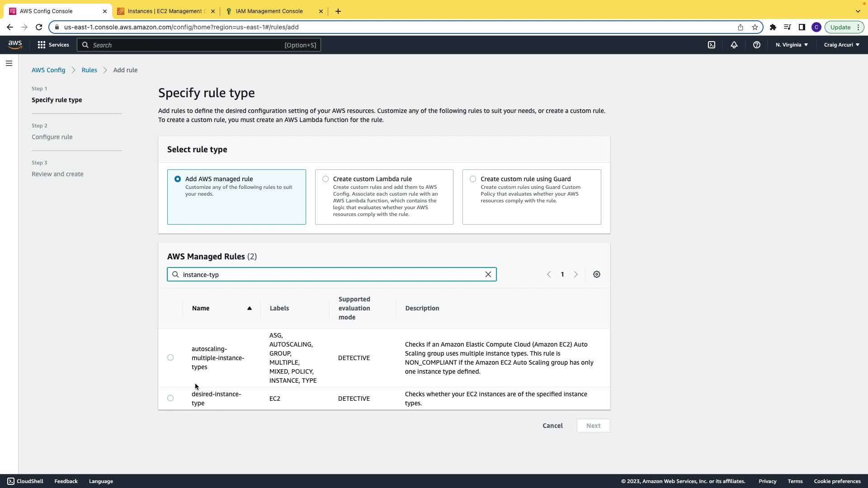Image resolution: width=868 pixels, height=488 pixels.
Task: Expand the N. Virginia region dropdown
Action: [x=792, y=45]
